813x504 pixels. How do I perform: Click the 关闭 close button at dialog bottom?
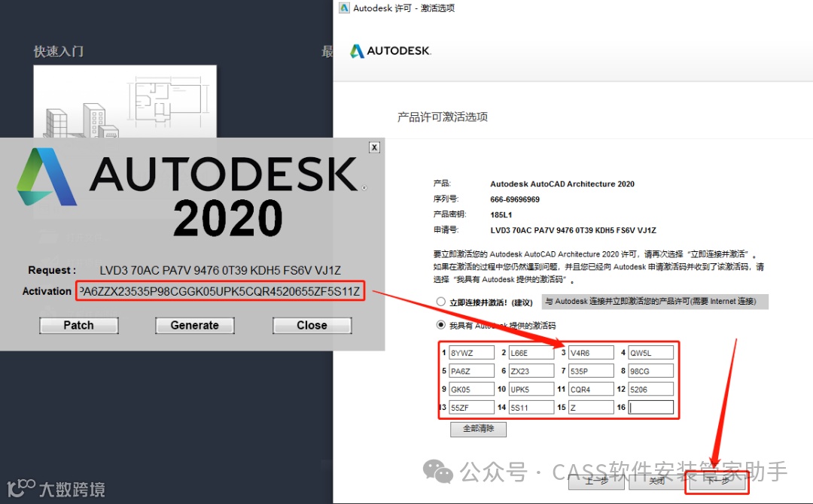pos(657,481)
